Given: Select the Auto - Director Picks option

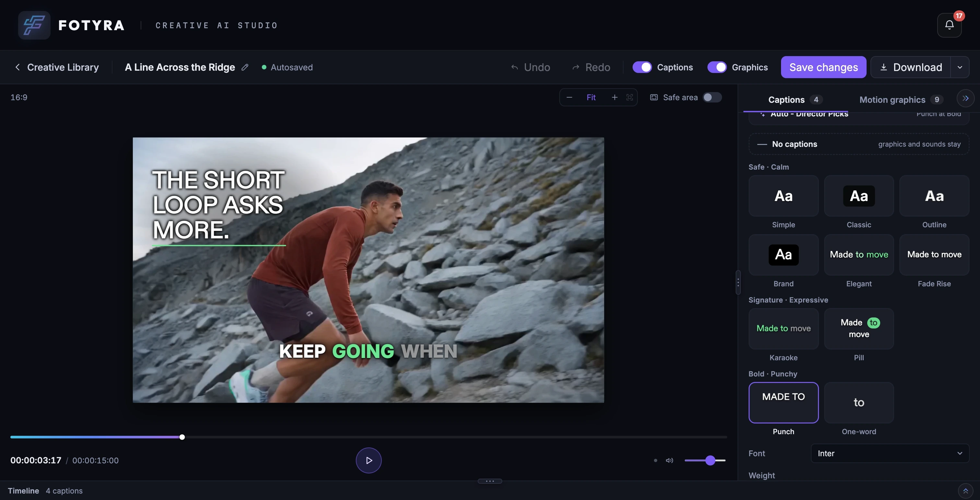Looking at the screenshot, I should (x=859, y=118).
